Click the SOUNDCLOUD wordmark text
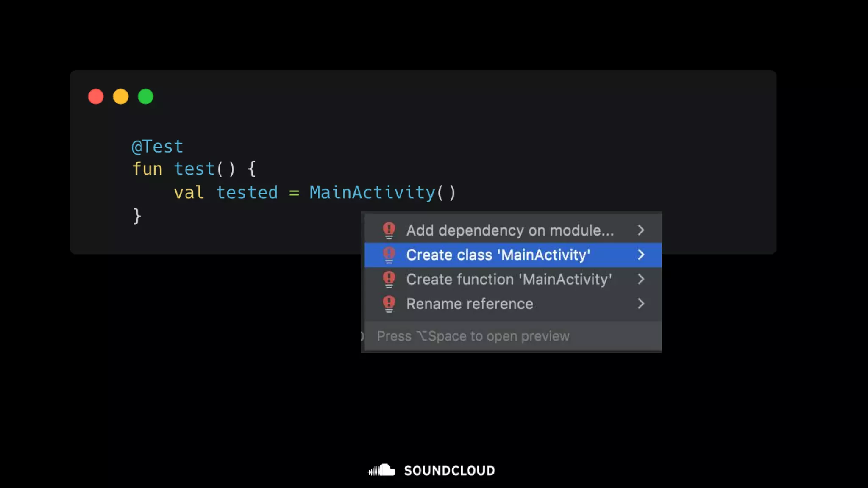Image resolution: width=868 pixels, height=488 pixels. pos(449,471)
